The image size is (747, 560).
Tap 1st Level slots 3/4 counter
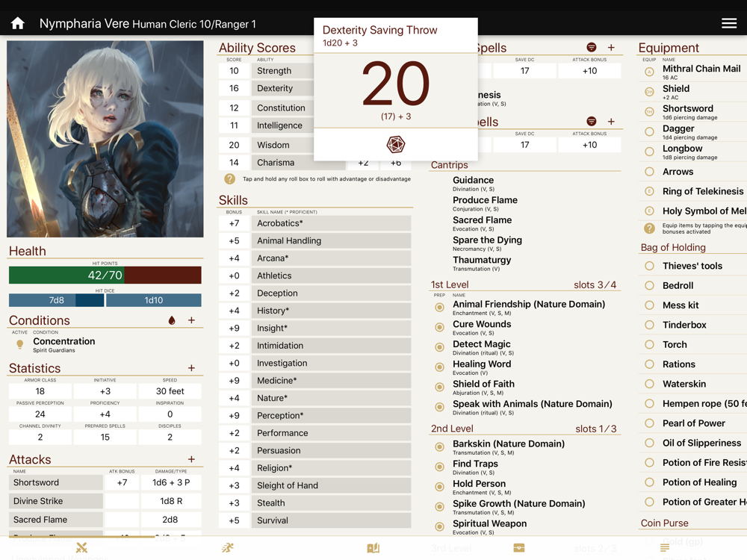[x=595, y=284]
